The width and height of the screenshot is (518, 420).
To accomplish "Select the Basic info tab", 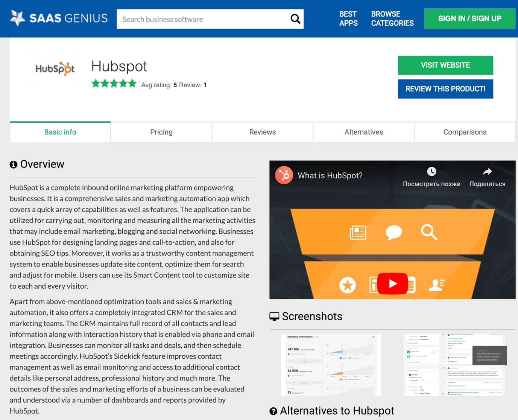I will tap(60, 132).
